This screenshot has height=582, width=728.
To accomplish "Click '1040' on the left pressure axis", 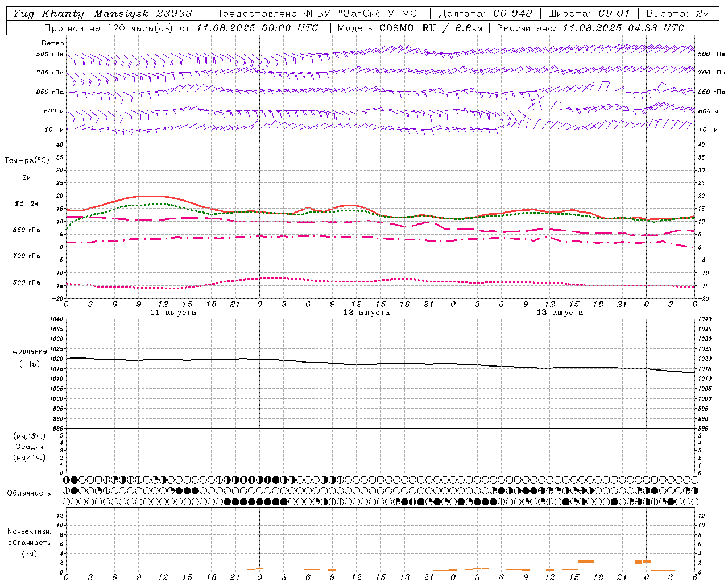I will click(x=56, y=319).
